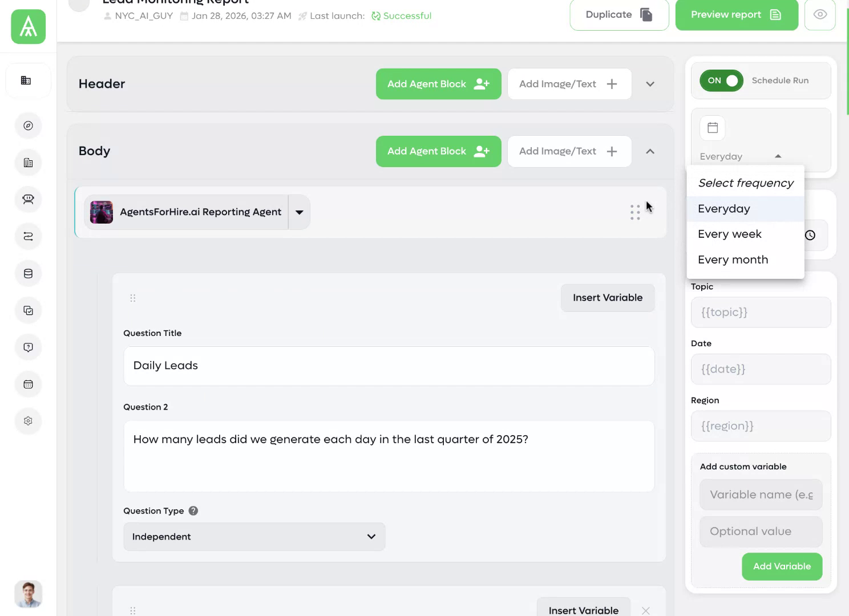Open the agent robot sidebar icon
The height and width of the screenshot is (616, 849).
click(28, 199)
